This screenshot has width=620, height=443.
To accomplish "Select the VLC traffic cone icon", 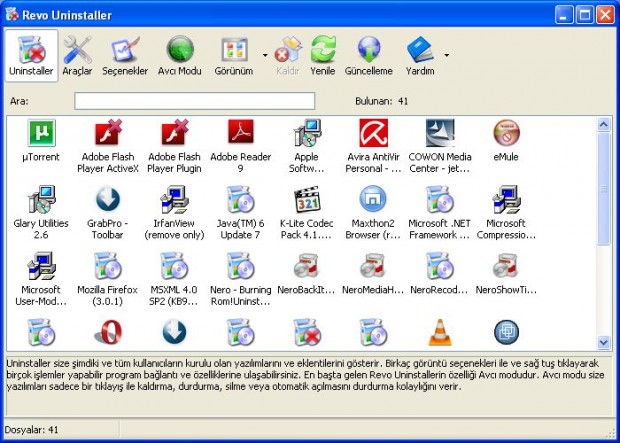I will point(440,333).
